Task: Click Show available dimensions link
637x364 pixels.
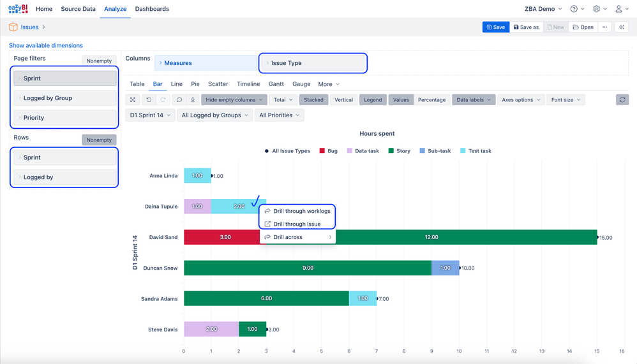Action: [x=46, y=46]
